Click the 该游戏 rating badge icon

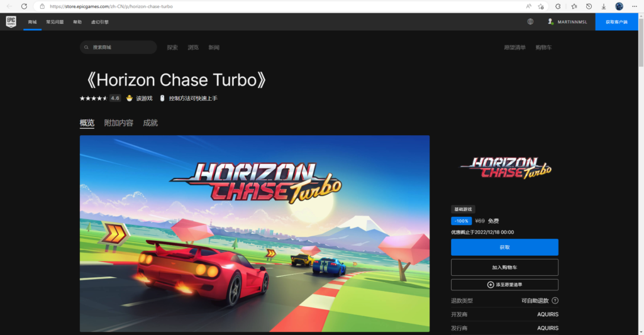(130, 98)
